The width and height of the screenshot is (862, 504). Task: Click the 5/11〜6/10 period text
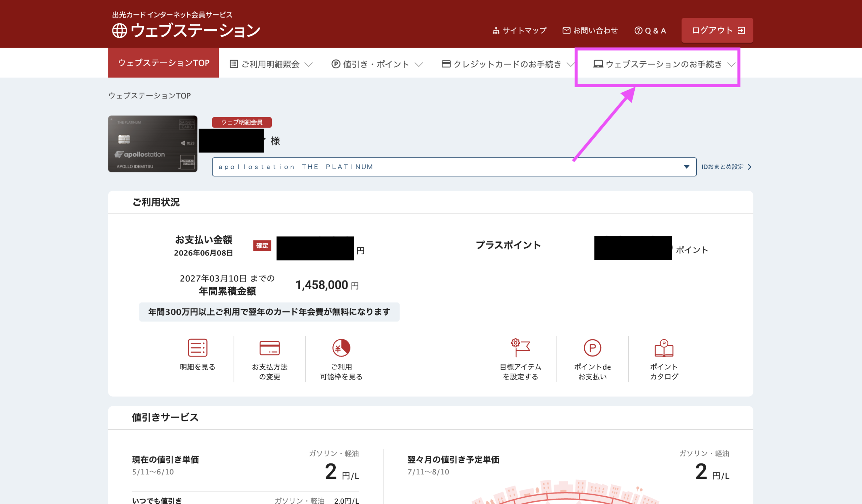tap(153, 472)
